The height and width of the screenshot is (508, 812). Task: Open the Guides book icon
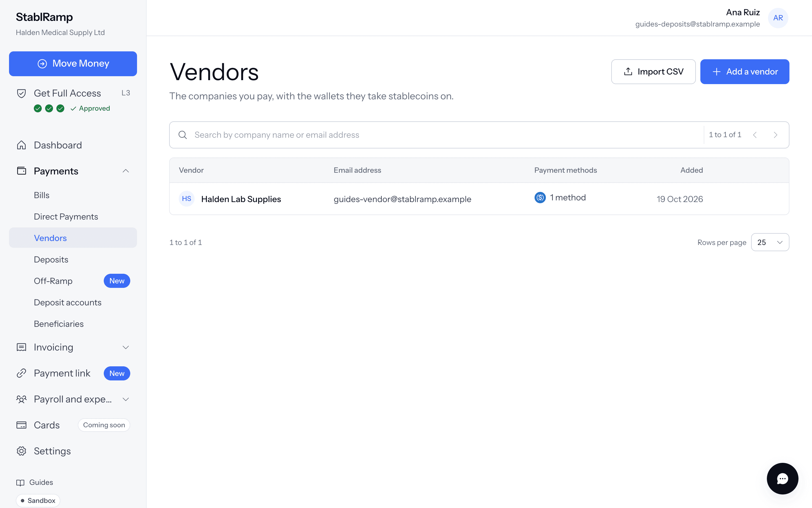click(x=21, y=483)
